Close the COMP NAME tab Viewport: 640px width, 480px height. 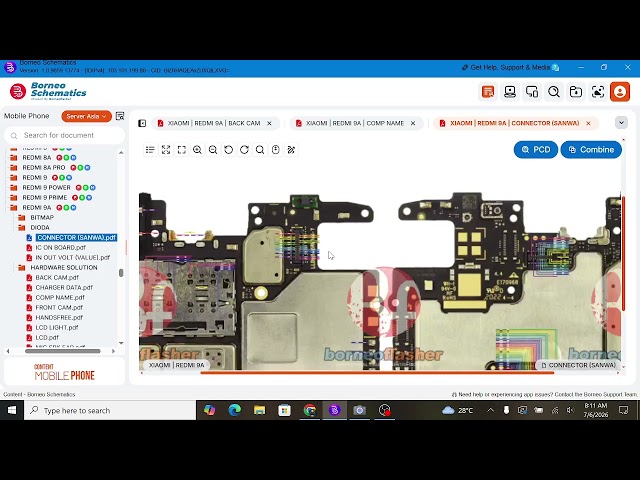point(413,123)
